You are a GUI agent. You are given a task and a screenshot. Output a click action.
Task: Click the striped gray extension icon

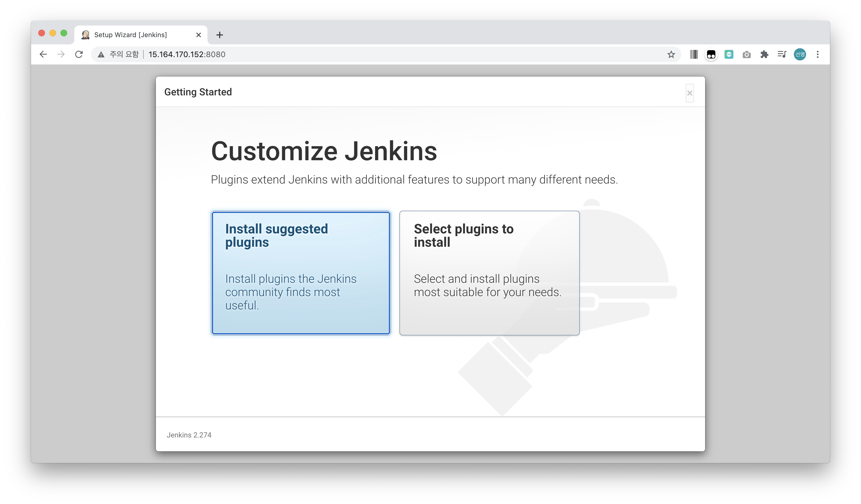pos(693,54)
